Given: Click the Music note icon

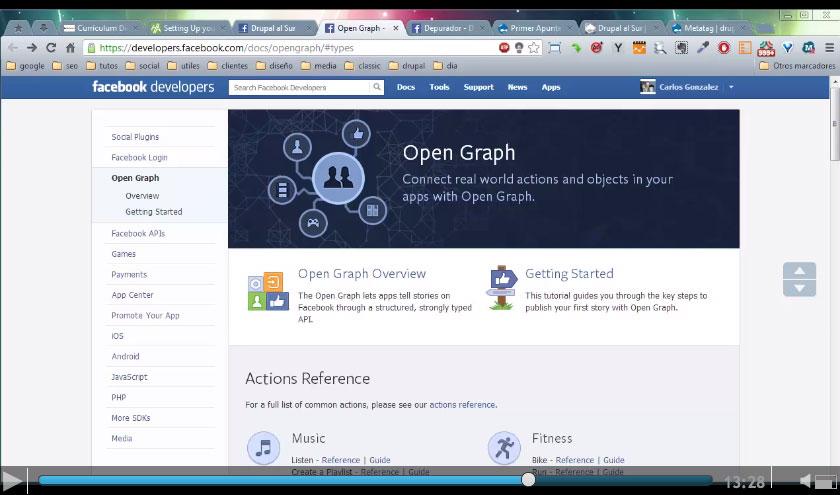Looking at the screenshot, I should click(x=263, y=447).
